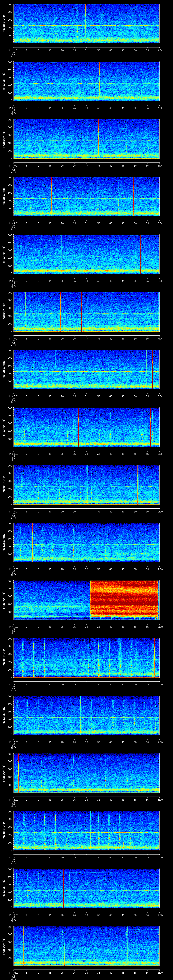Click the 11:10:00 start time label
The width and height of the screenshot is (173, 980).
13,569
